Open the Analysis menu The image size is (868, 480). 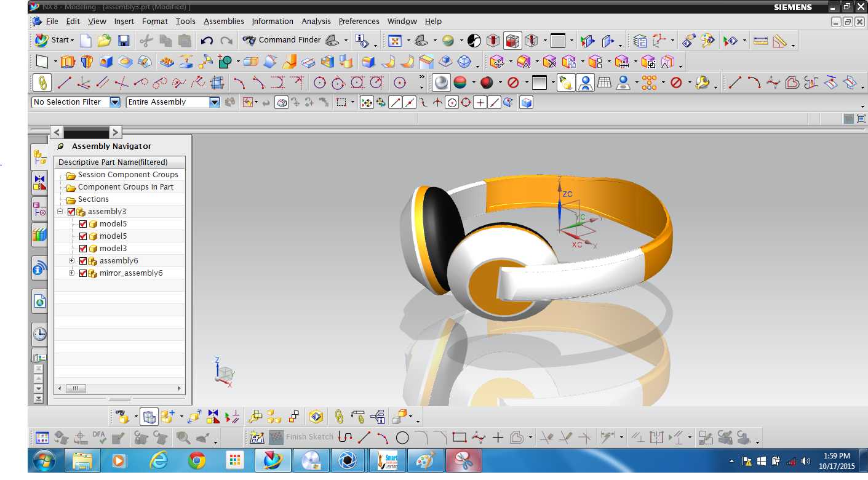coord(316,22)
